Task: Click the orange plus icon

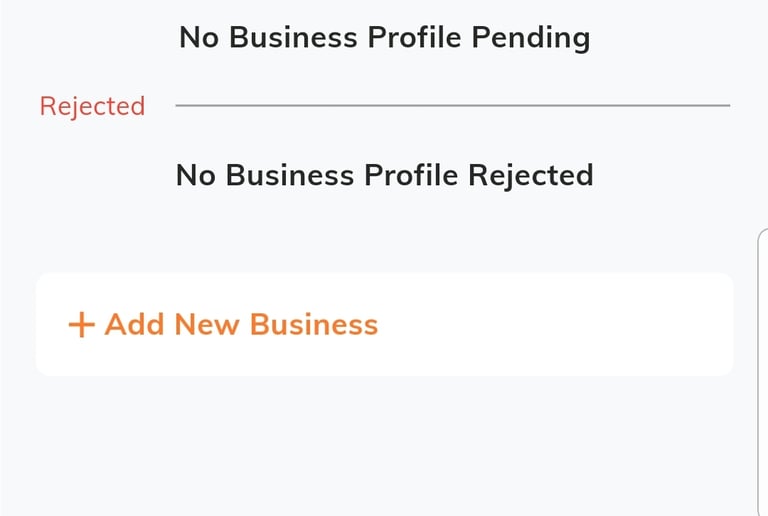Action: (81, 325)
